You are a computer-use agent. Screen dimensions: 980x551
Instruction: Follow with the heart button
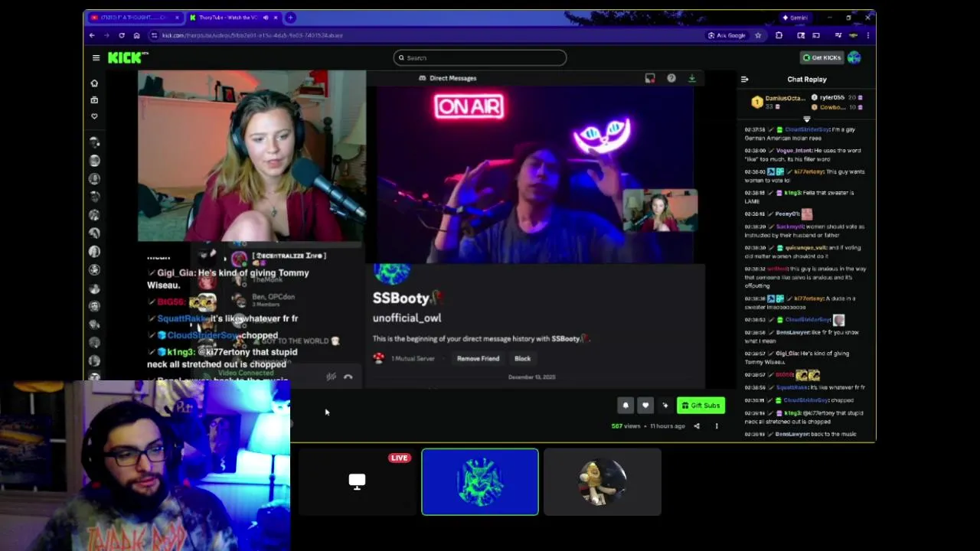(645, 406)
